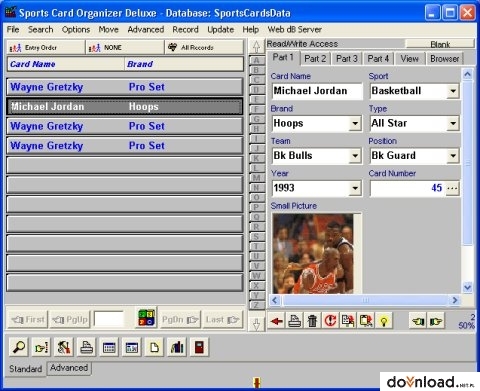Open the Web dB Server menu
The height and width of the screenshot is (391, 480).
coord(295,29)
